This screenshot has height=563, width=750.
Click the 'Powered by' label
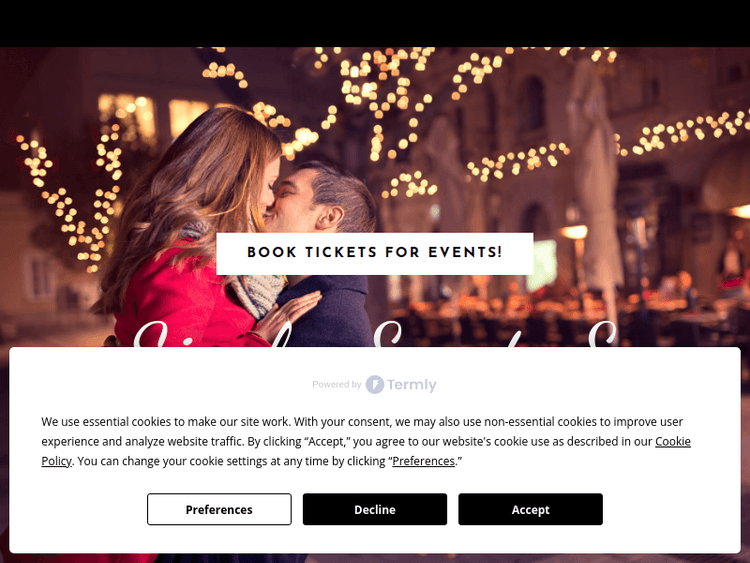coord(337,385)
